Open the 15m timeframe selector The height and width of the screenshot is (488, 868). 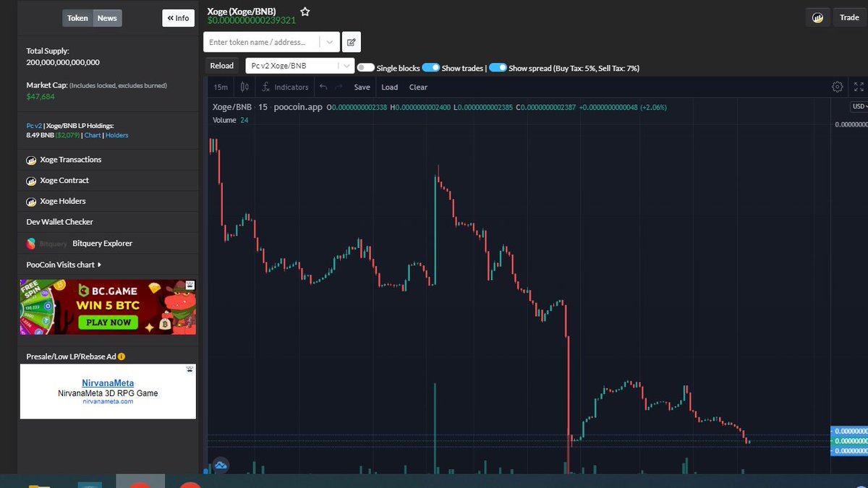(221, 87)
